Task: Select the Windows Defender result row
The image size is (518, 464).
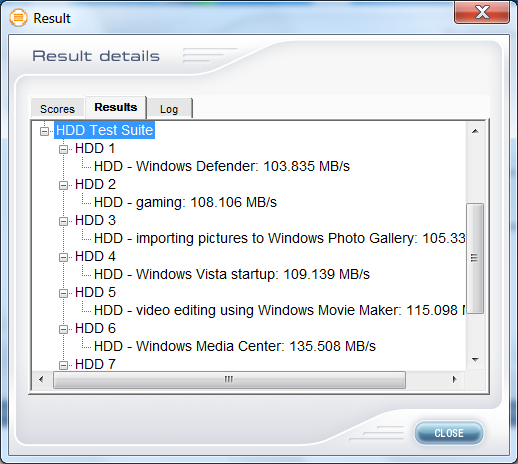Action: pos(222,166)
